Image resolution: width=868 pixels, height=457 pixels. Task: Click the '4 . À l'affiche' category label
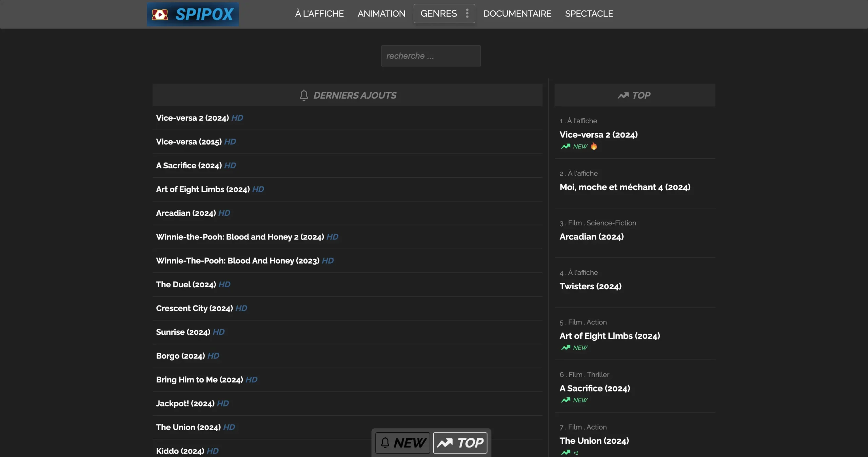[578, 273]
